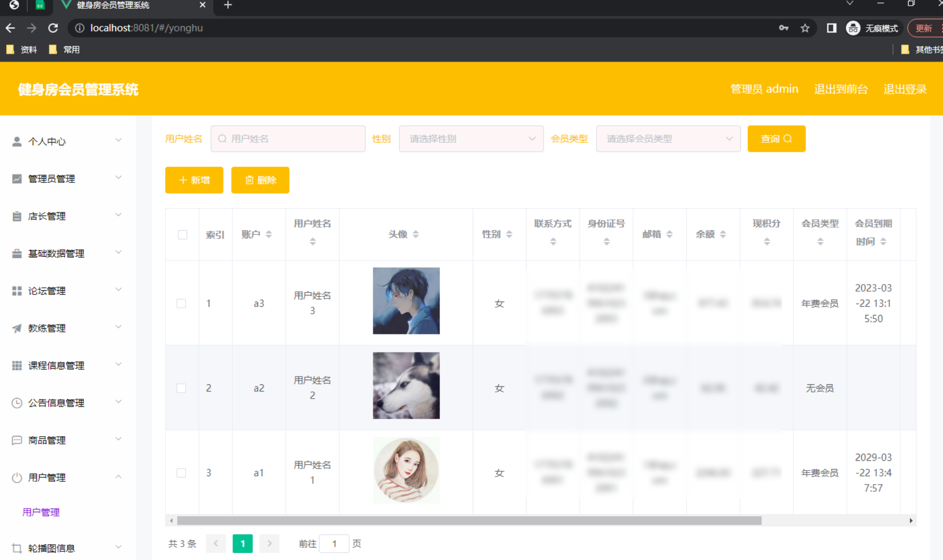This screenshot has height=560, width=943.
Task: Open avatar thumbnail for account a3
Action: (406, 301)
